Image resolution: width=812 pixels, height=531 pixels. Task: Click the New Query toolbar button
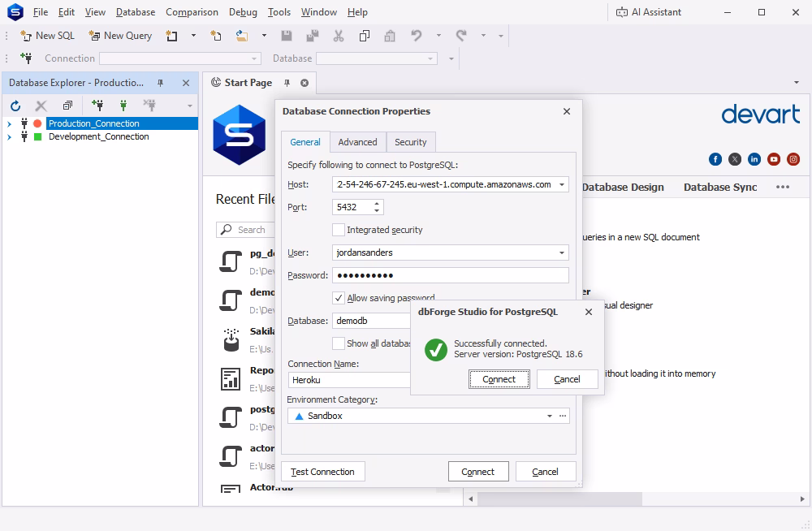tap(120, 35)
